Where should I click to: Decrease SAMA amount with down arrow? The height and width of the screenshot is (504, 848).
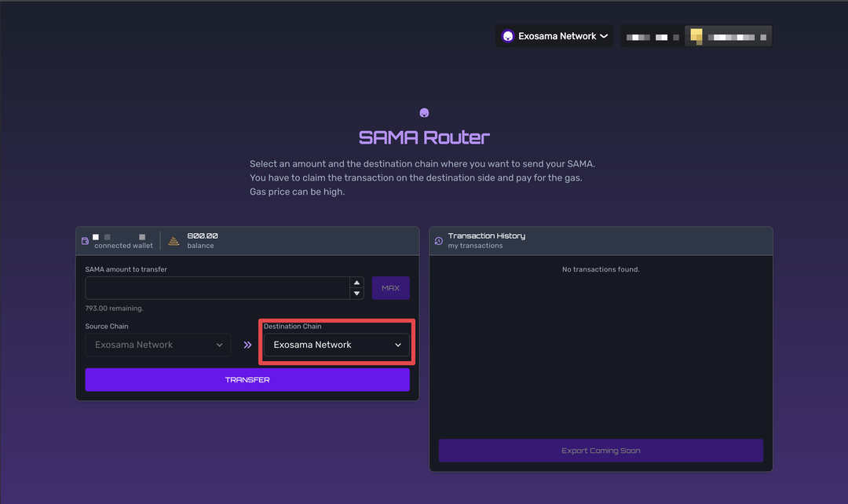356,294
